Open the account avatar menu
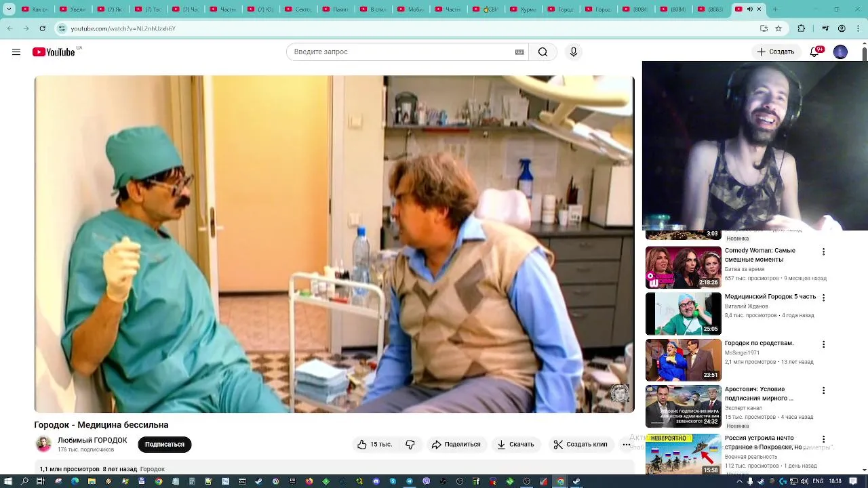 click(840, 52)
